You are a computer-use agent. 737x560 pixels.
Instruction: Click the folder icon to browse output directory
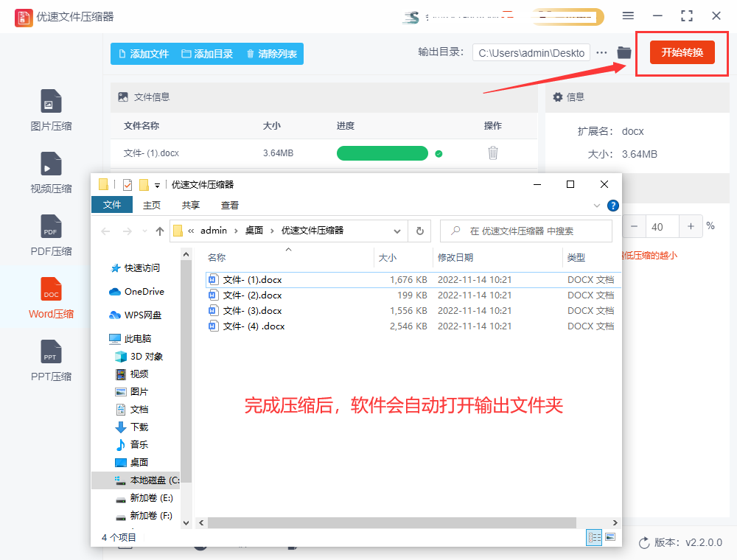click(624, 52)
